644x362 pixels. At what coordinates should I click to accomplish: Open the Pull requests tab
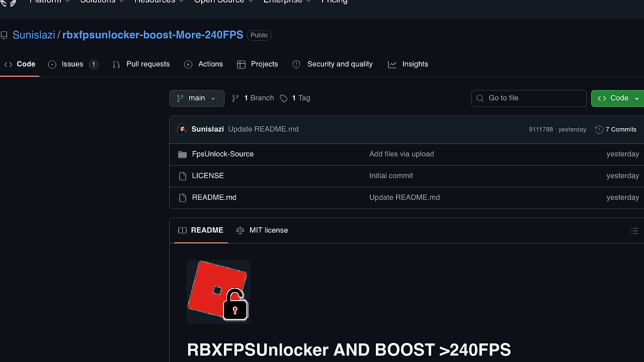141,64
